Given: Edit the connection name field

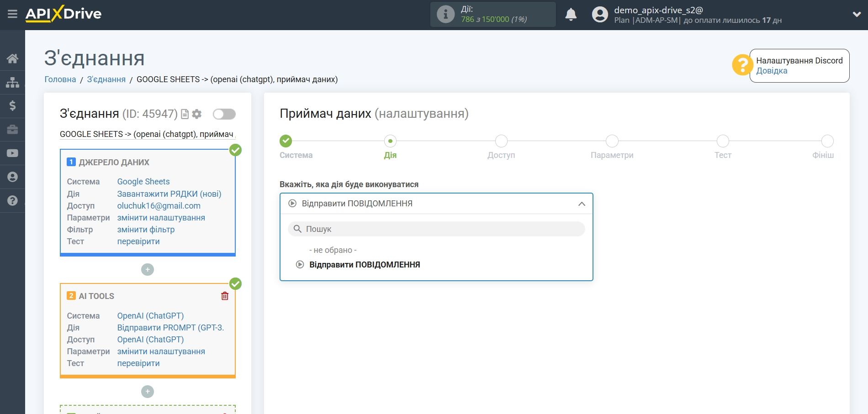Looking at the screenshot, I should click(x=148, y=134).
